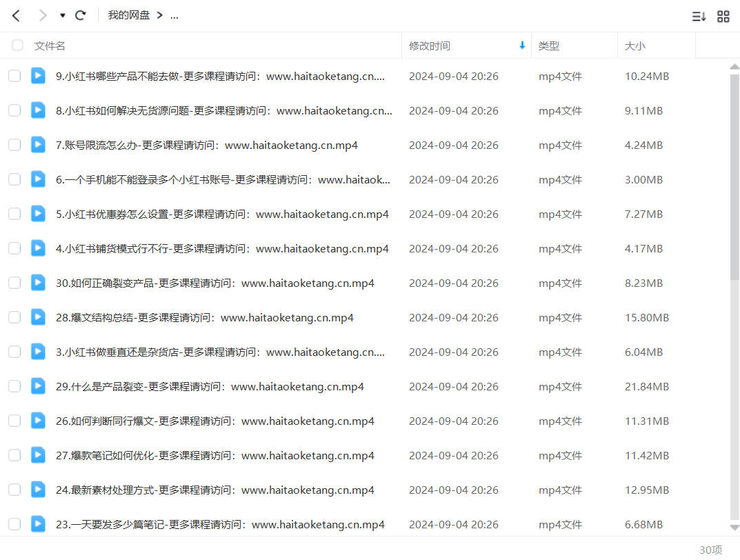Check the box for 6.一个手机能不能登录多个小红书账号
The height and width of the screenshot is (560, 740).
[14, 179]
